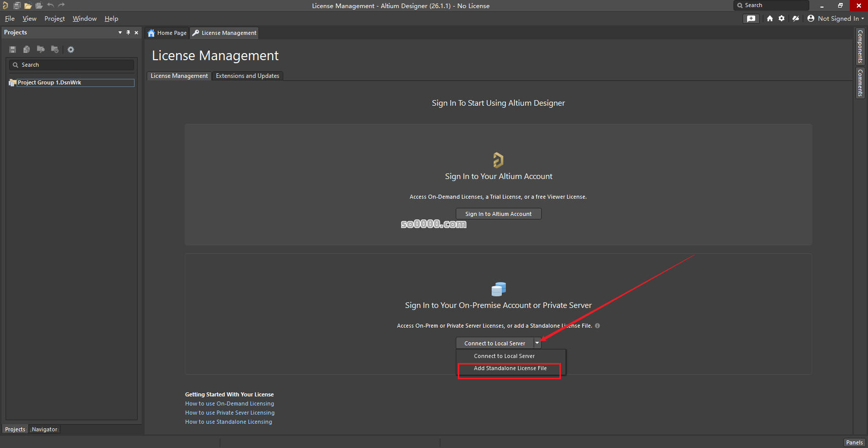Image resolution: width=868 pixels, height=448 pixels.
Task: Toggle the pin on the Projects panel
Action: [128, 32]
